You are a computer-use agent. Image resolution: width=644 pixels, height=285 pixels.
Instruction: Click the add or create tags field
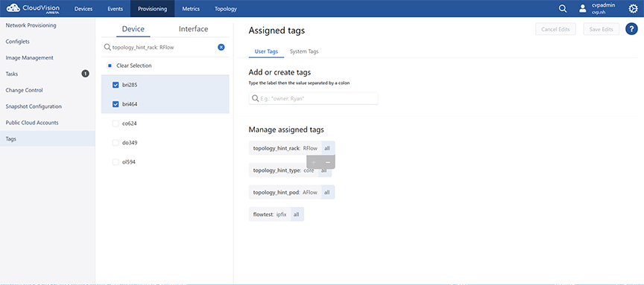313,98
